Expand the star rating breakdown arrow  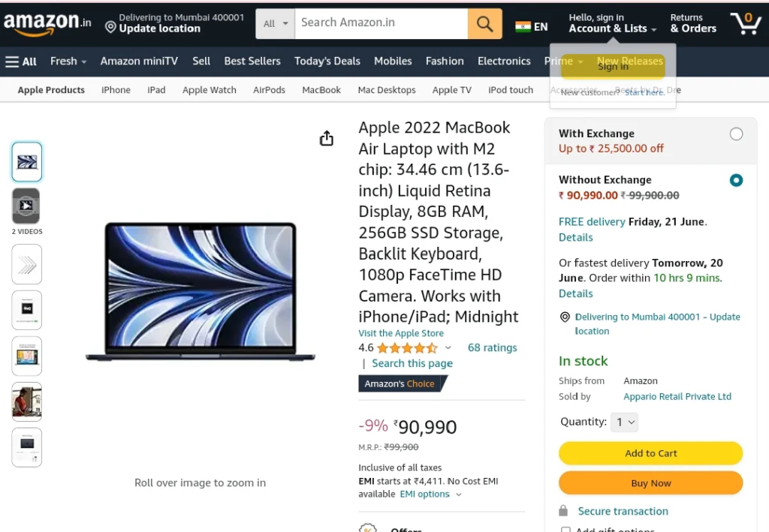448,348
